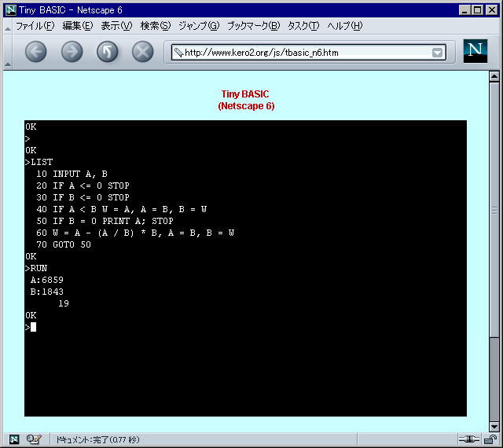This screenshot has height=448, width=503.
Task: Open the タスク(T) menu
Action: point(303,26)
